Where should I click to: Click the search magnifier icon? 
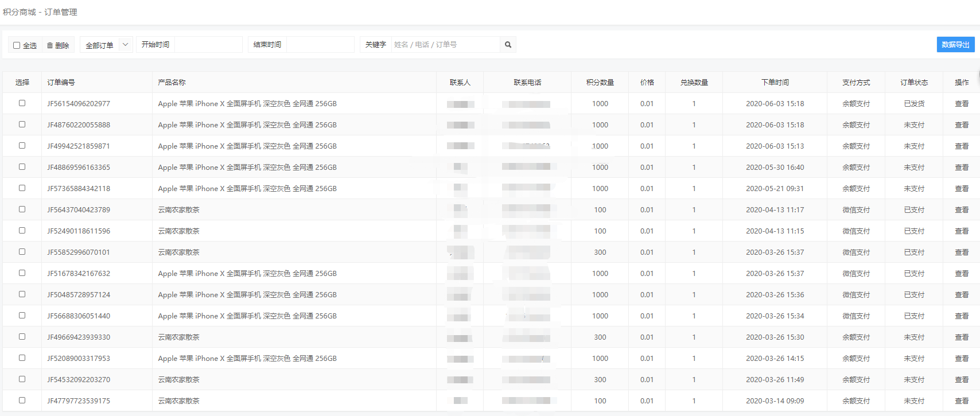(x=508, y=45)
